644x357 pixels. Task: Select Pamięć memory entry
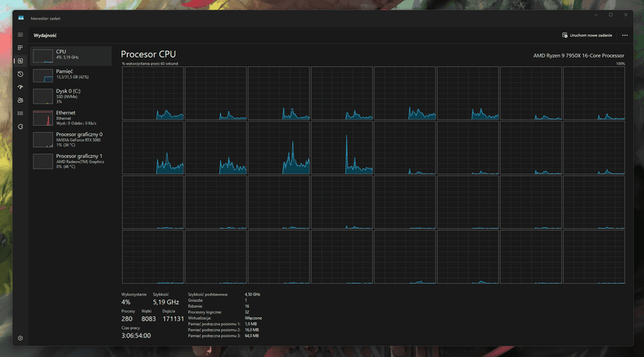[72, 75]
